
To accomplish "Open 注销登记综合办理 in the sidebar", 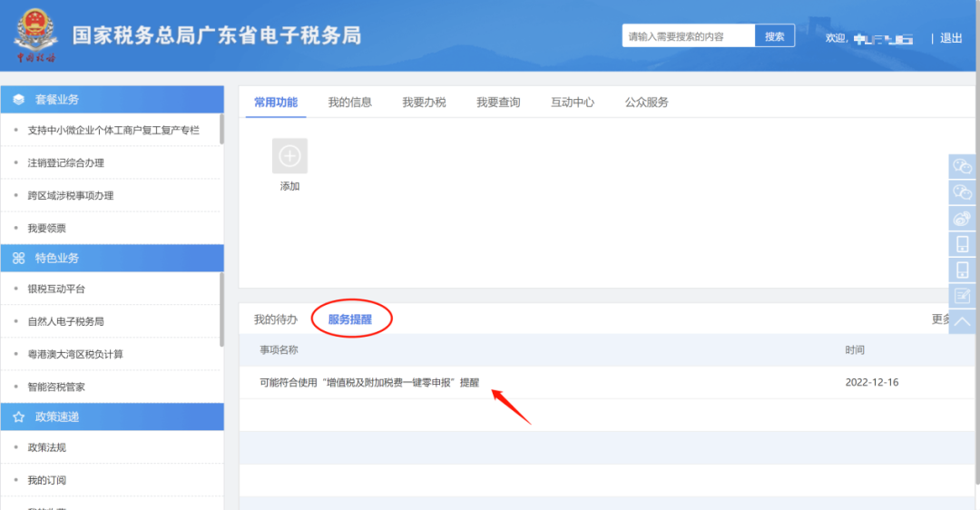I will coord(66,163).
